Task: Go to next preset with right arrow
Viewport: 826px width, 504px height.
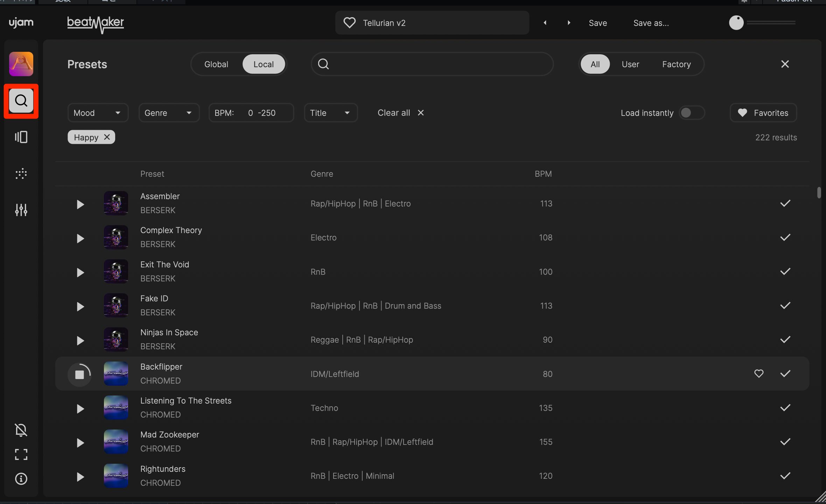Action: tap(569, 23)
